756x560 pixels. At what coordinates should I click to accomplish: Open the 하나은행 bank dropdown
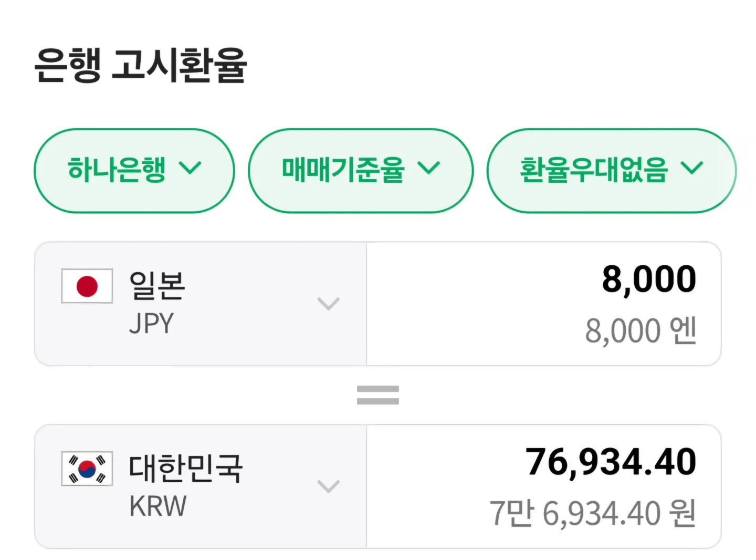pyautogui.click(x=134, y=171)
